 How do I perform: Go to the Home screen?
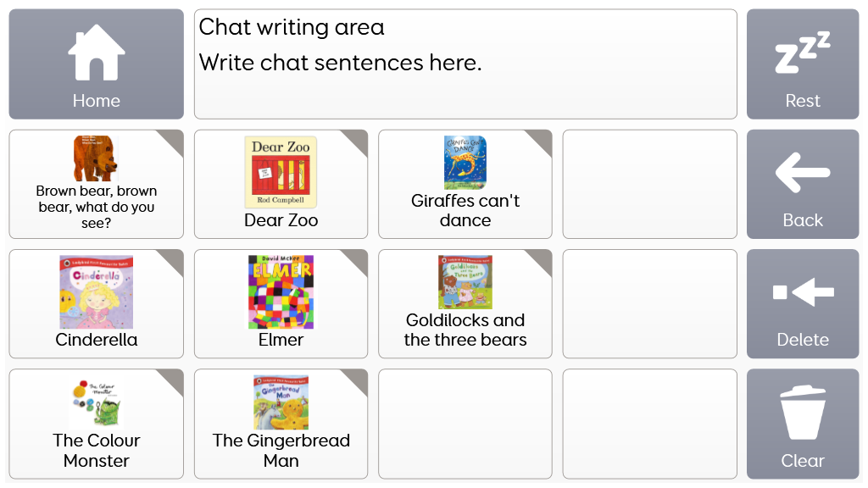click(96, 64)
